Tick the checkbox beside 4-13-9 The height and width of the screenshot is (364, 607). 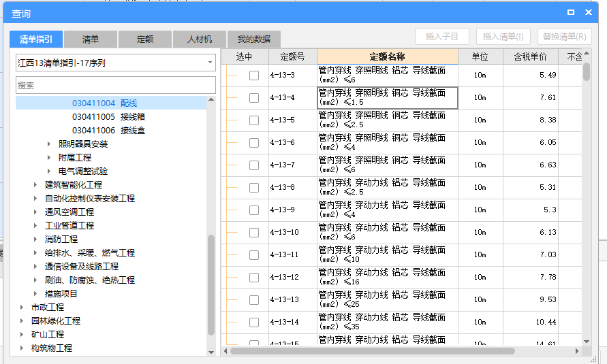pos(254,210)
